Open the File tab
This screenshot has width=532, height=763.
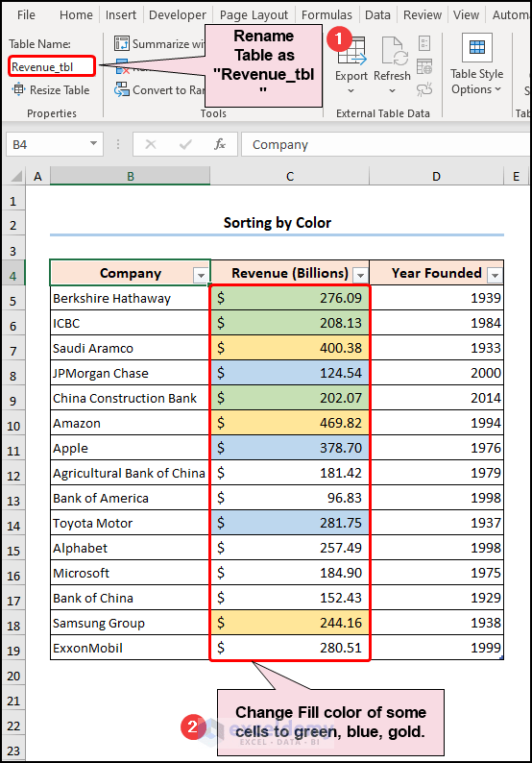coord(26,15)
